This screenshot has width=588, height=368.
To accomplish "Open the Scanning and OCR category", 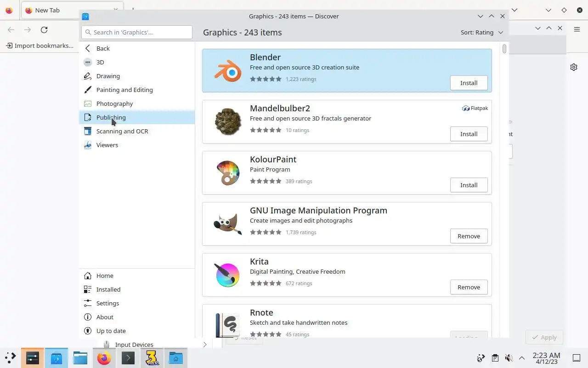I will tap(137, 131).
